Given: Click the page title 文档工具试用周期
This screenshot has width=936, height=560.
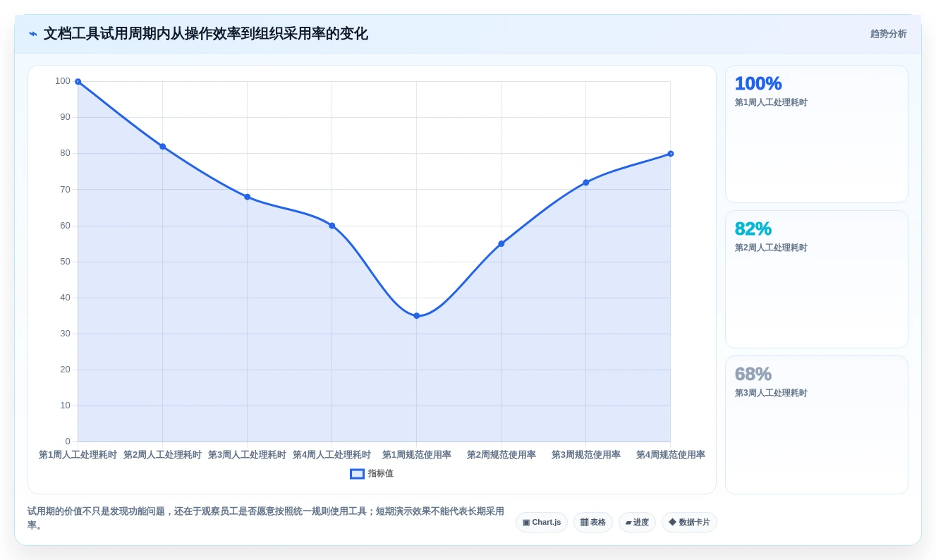Looking at the screenshot, I should 205,34.
